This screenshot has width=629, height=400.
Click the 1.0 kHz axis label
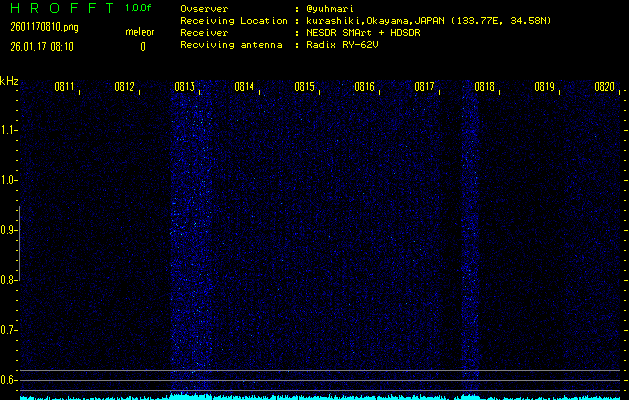tap(8, 180)
